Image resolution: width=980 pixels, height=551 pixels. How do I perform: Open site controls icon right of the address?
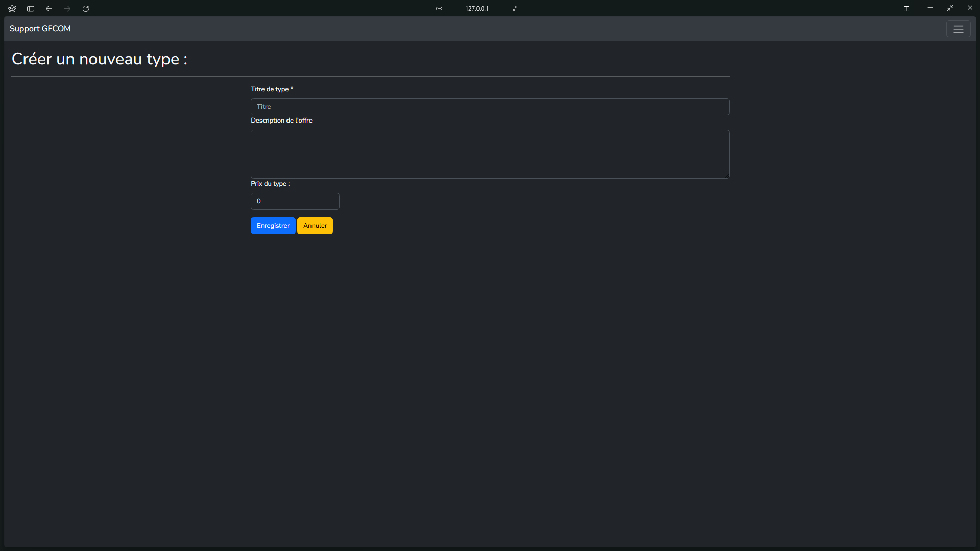515,9
